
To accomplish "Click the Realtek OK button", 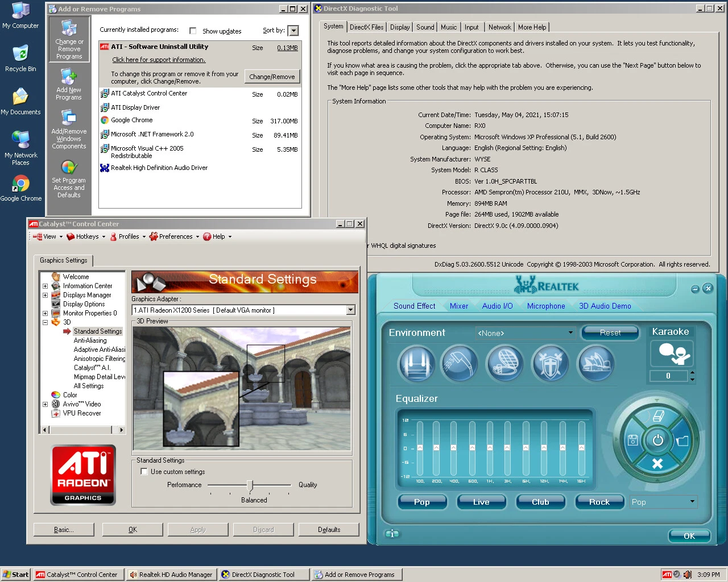I will [689, 536].
